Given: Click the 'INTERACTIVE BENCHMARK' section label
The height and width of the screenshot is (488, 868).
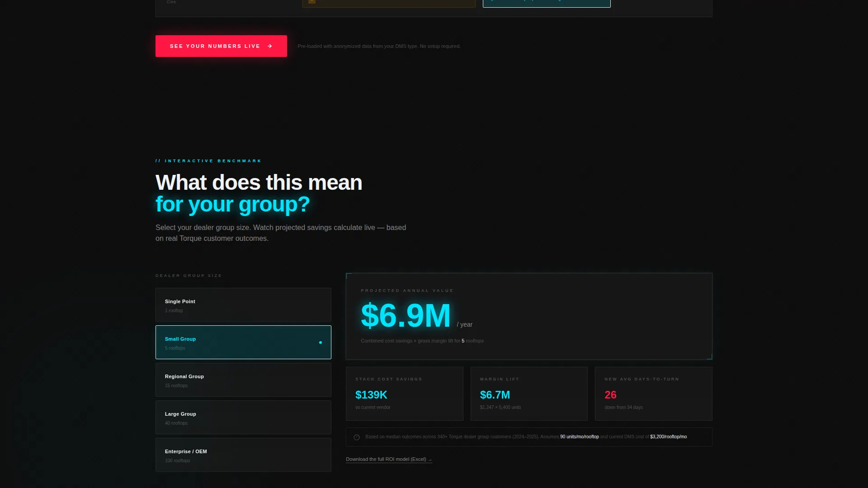Looking at the screenshot, I should 208,161.
